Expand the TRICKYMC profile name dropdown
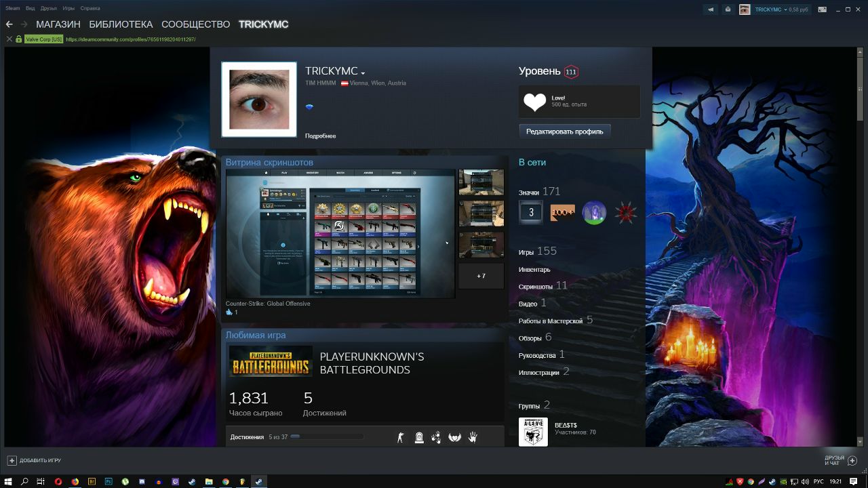 [x=363, y=73]
